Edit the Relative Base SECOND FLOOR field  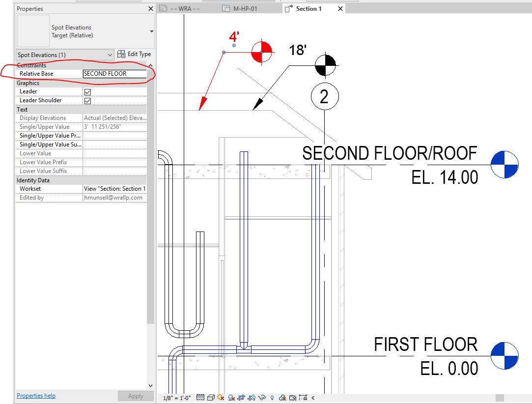pos(114,74)
